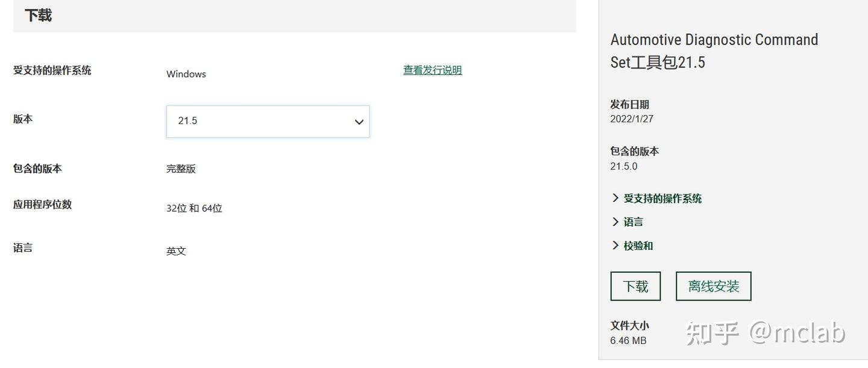
Task: Click the 知乎 @mclab watermark
Action: tap(766, 333)
